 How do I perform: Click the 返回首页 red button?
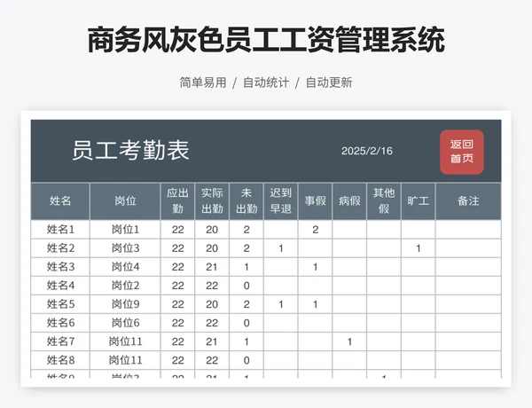click(x=462, y=152)
